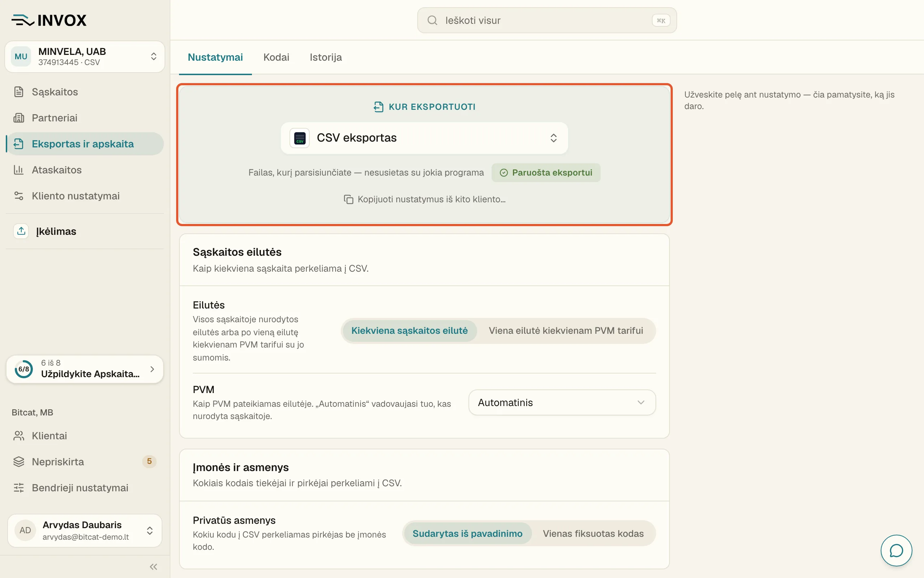The width and height of the screenshot is (924, 578).
Task: Click the Kliento nustatymai sliders icon
Action: 19,196
